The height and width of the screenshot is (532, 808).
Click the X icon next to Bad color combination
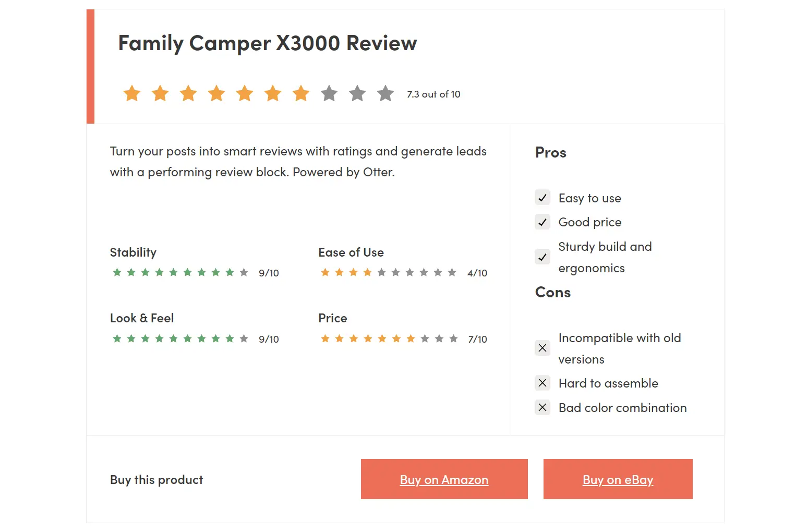click(x=542, y=407)
